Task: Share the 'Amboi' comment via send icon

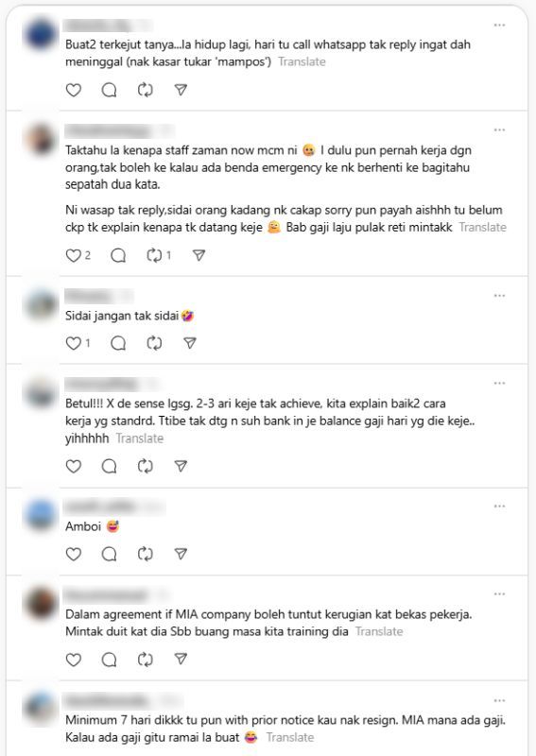Action: click(181, 554)
